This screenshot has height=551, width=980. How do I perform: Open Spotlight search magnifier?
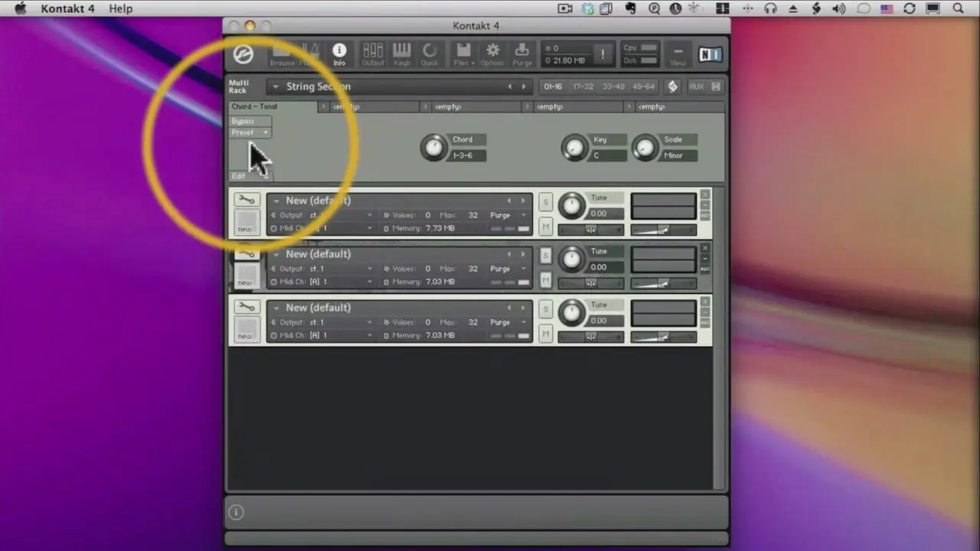958,8
